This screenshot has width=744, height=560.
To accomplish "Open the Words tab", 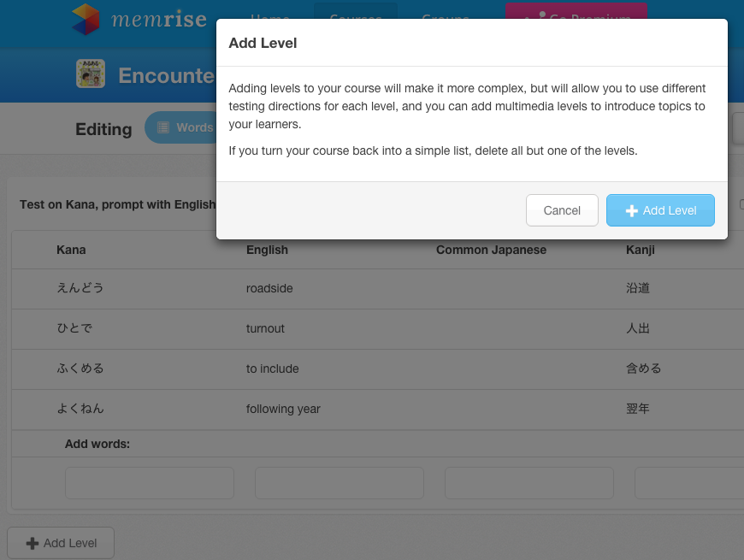I will point(180,127).
